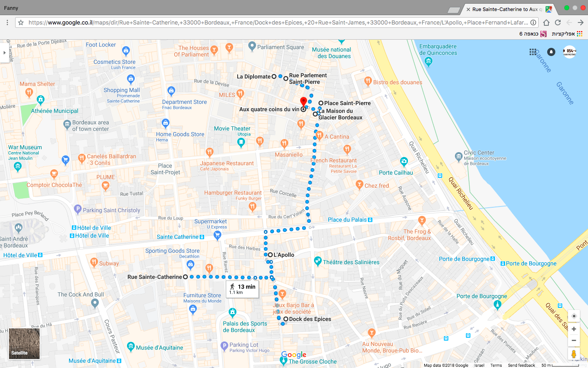Open the כנאפה 6 bookmark
This screenshot has height=368, width=588.
point(532,34)
